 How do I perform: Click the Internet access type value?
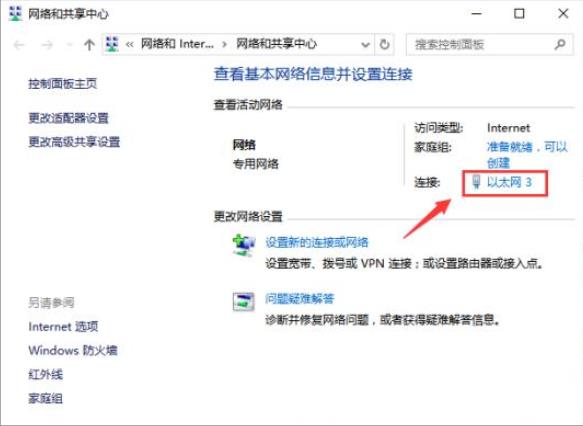508,128
